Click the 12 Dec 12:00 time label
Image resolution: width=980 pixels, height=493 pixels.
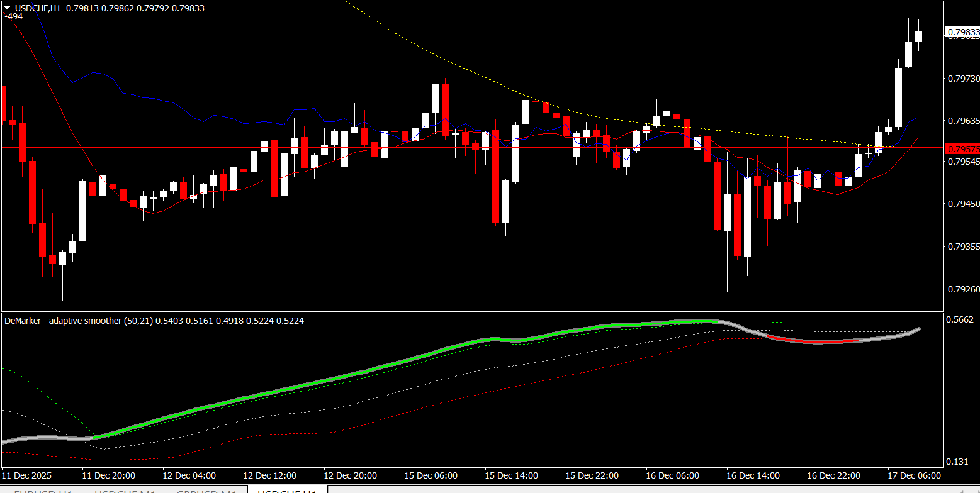[269, 475]
